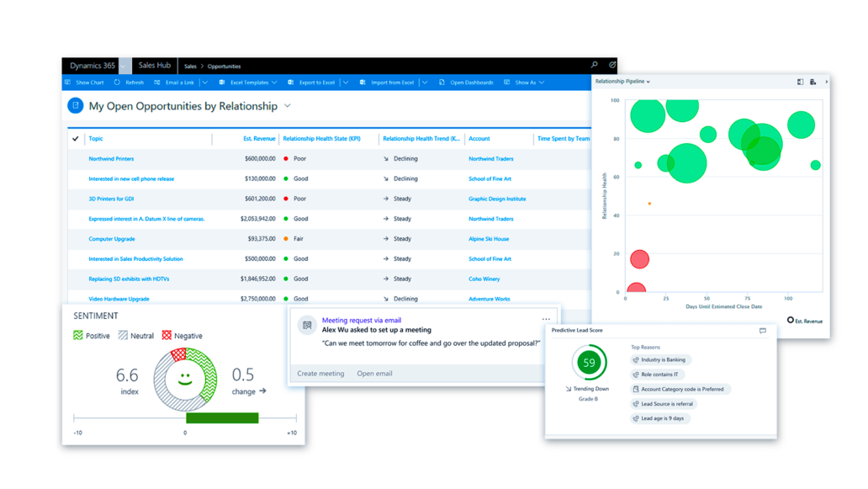Click the steady trend arrow for Computer Upgrade
The height and width of the screenshot is (489, 868).
coord(386,239)
